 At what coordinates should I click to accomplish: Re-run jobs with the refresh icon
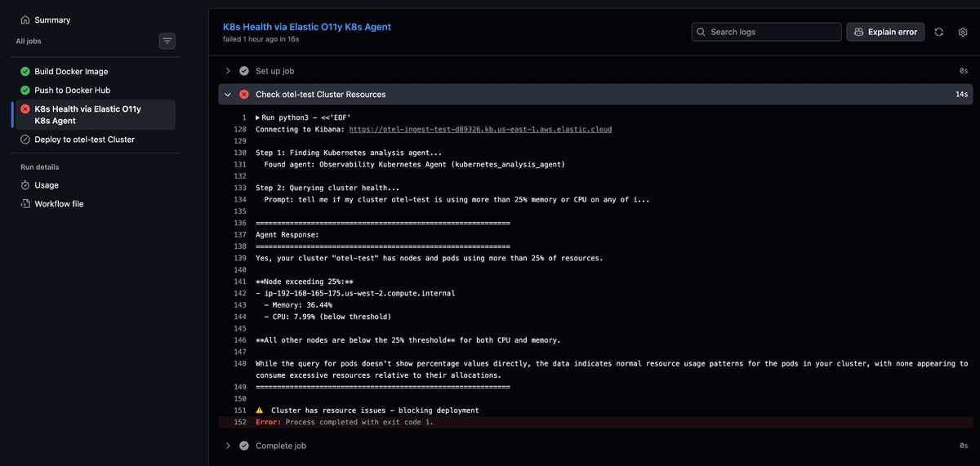click(x=939, y=32)
